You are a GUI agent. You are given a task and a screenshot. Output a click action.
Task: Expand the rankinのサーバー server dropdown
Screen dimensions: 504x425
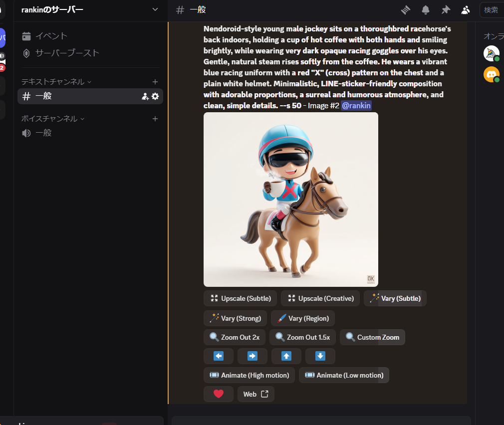pyautogui.click(x=155, y=9)
